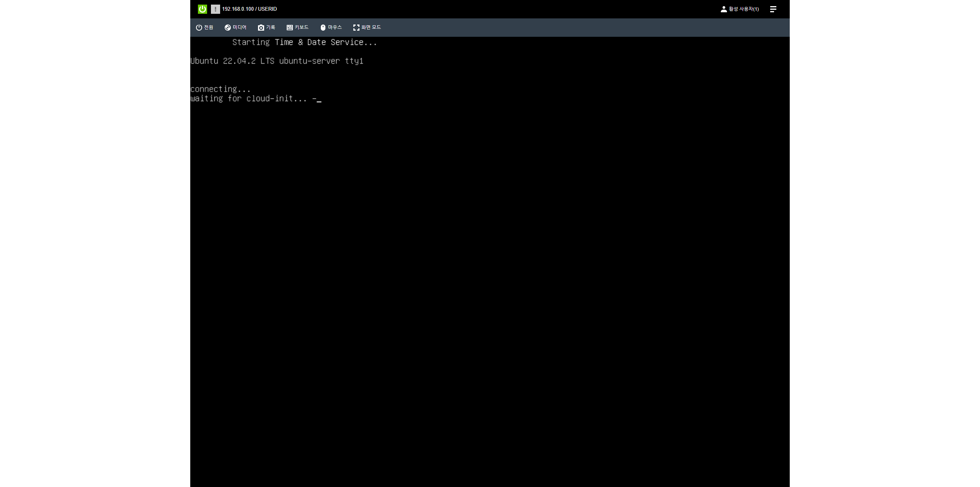Click the 192.168.0.100 / USERID host text
Image resolution: width=980 pixels, height=487 pixels.
click(x=249, y=9)
